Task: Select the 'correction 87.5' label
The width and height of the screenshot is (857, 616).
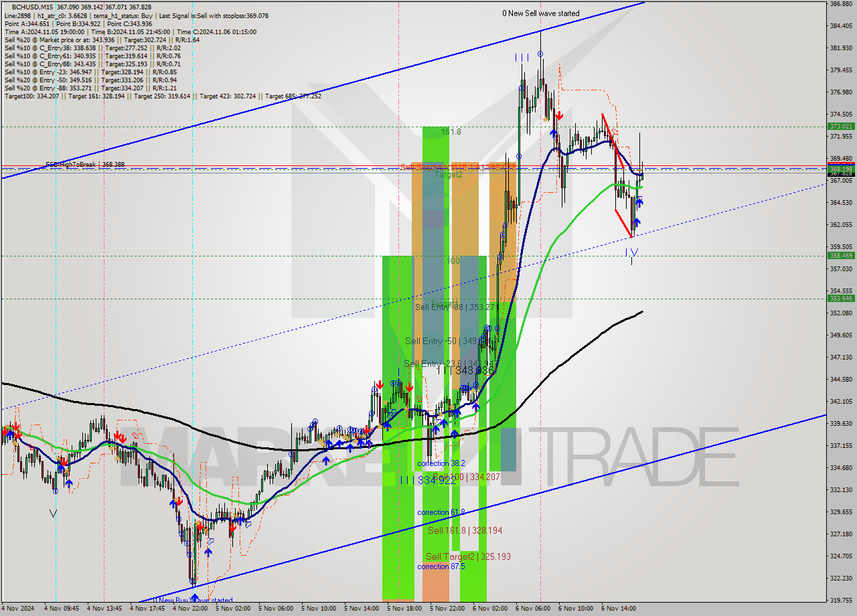Action: [441, 566]
